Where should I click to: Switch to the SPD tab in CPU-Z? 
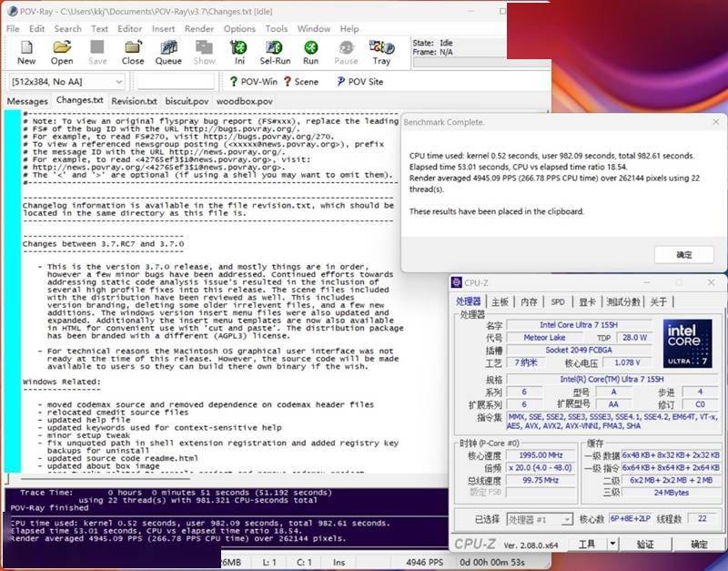tap(558, 302)
